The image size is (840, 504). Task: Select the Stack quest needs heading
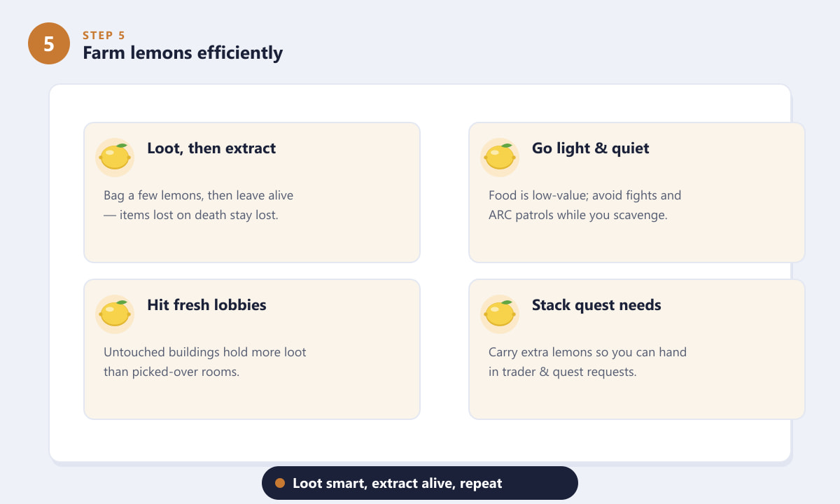point(596,305)
